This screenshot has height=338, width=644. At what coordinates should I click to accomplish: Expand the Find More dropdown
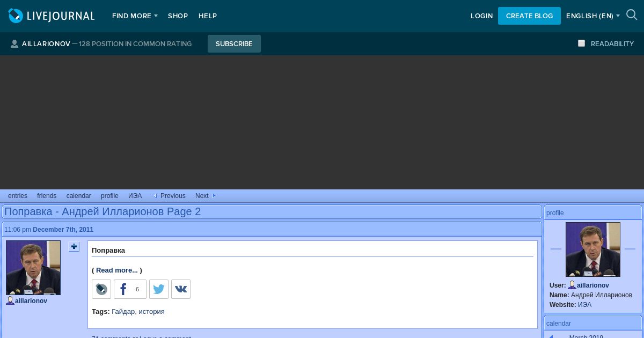coord(135,16)
